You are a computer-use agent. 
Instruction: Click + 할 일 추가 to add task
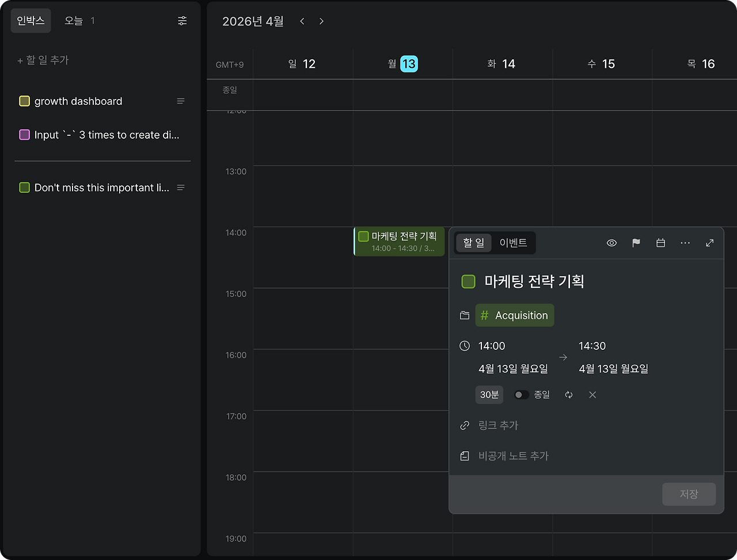click(43, 60)
